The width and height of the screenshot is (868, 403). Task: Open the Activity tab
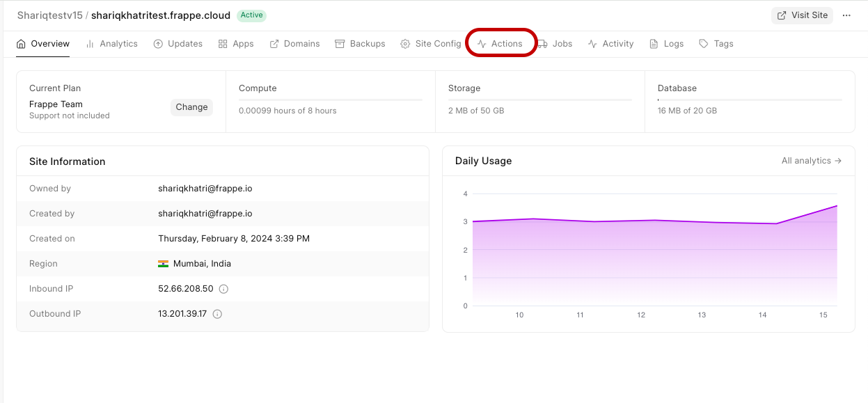(610, 44)
